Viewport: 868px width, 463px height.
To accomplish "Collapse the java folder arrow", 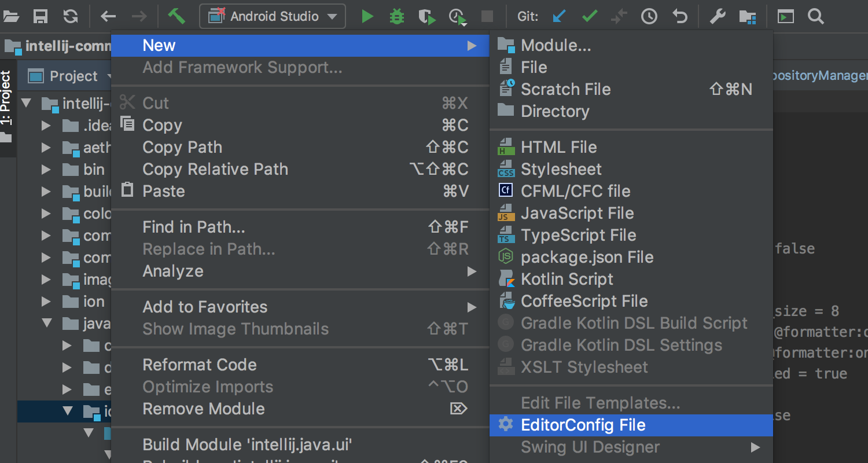I will (47, 324).
